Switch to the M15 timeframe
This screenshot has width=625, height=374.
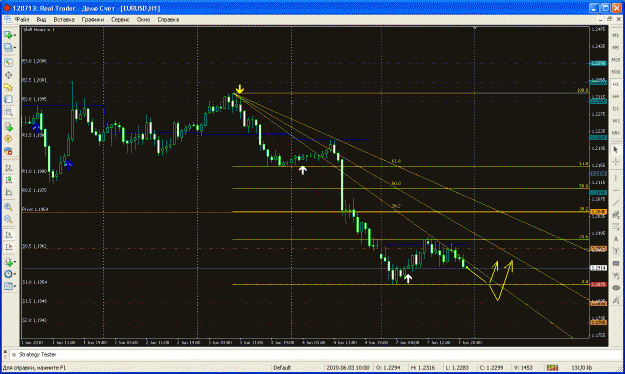616,60
